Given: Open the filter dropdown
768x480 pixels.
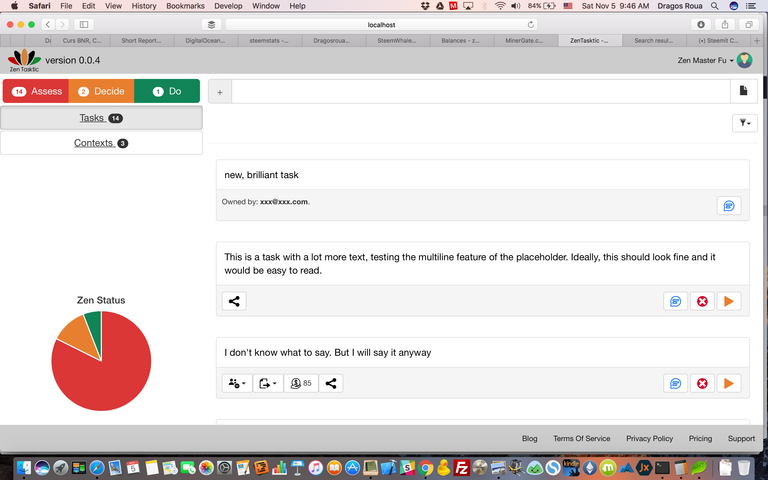Looking at the screenshot, I should [x=745, y=123].
